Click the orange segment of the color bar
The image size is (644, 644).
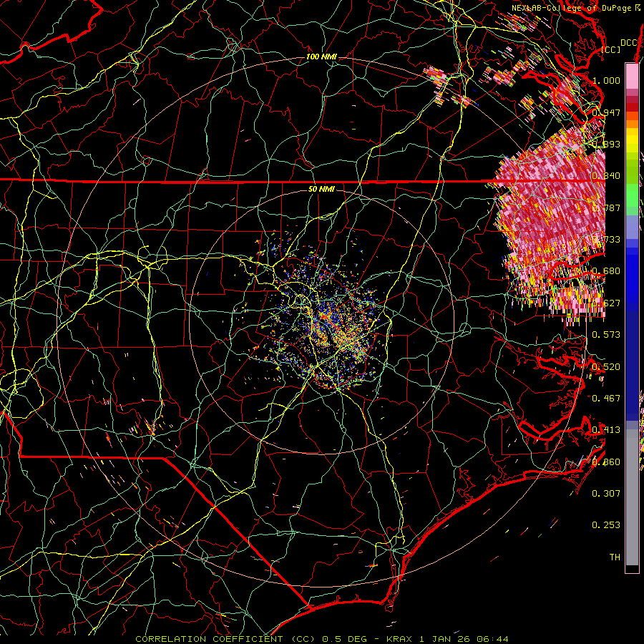[x=632, y=120]
